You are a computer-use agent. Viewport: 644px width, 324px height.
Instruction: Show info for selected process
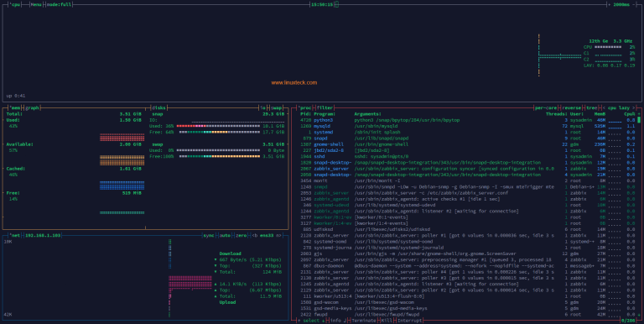pyautogui.click(x=338, y=321)
